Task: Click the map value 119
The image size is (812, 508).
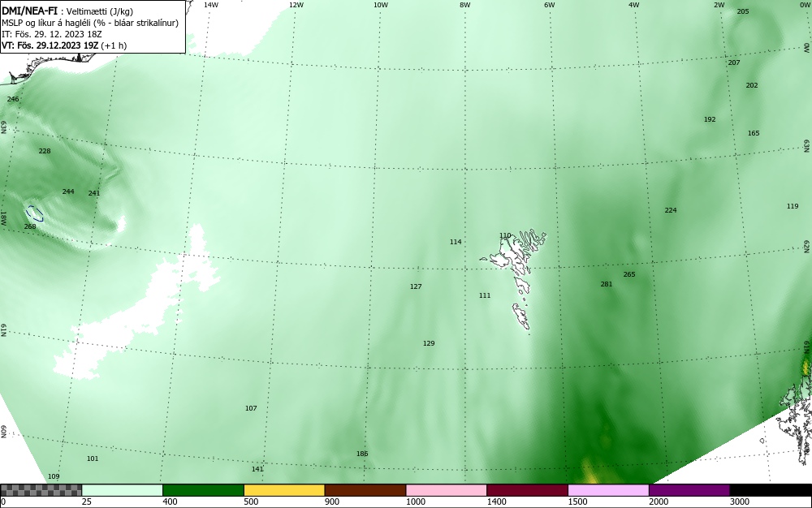Action: click(x=793, y=206)
